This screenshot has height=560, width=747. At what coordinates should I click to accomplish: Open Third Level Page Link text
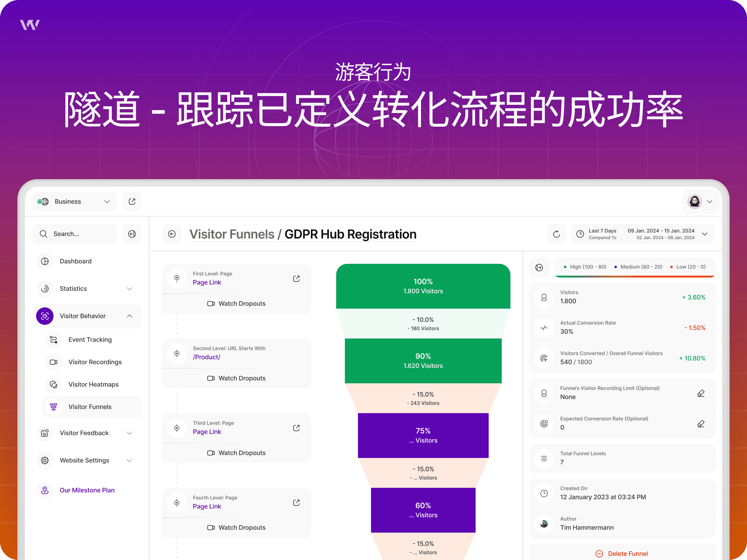207,432
